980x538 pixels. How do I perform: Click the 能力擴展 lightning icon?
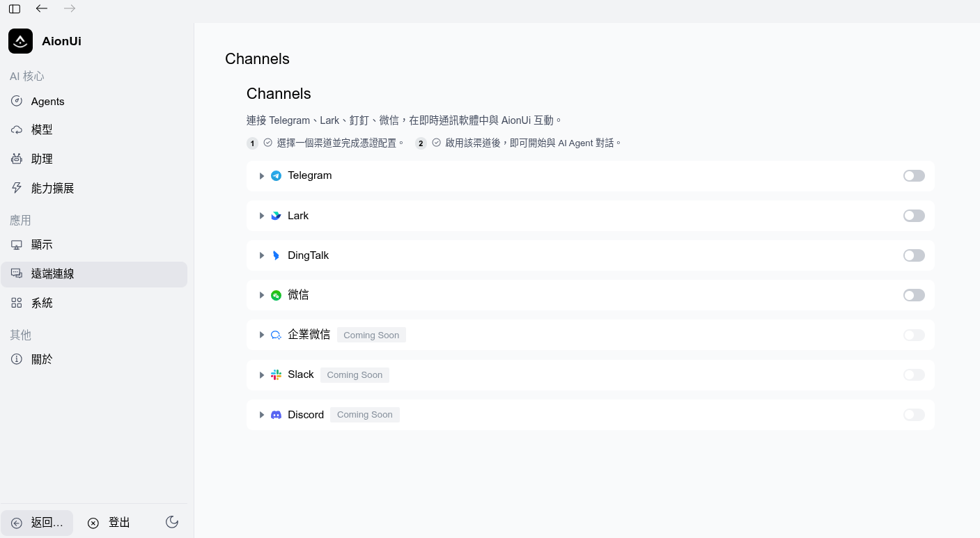click(17, 188)
